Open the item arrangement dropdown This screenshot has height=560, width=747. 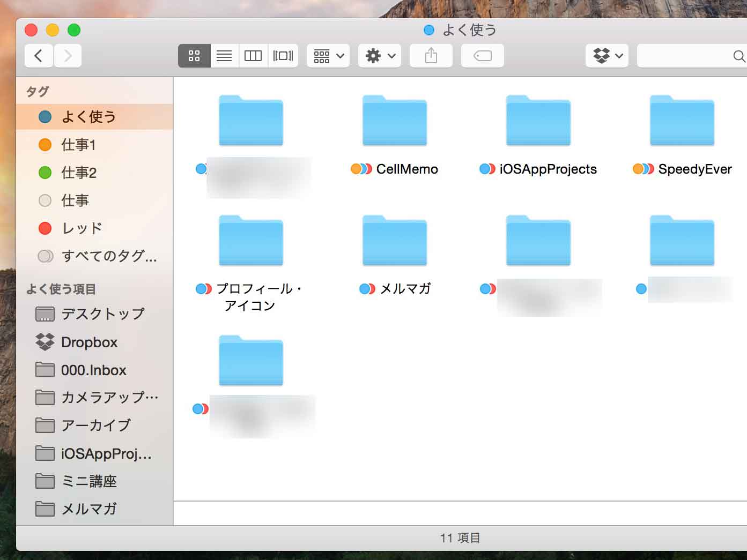point(328,56)
